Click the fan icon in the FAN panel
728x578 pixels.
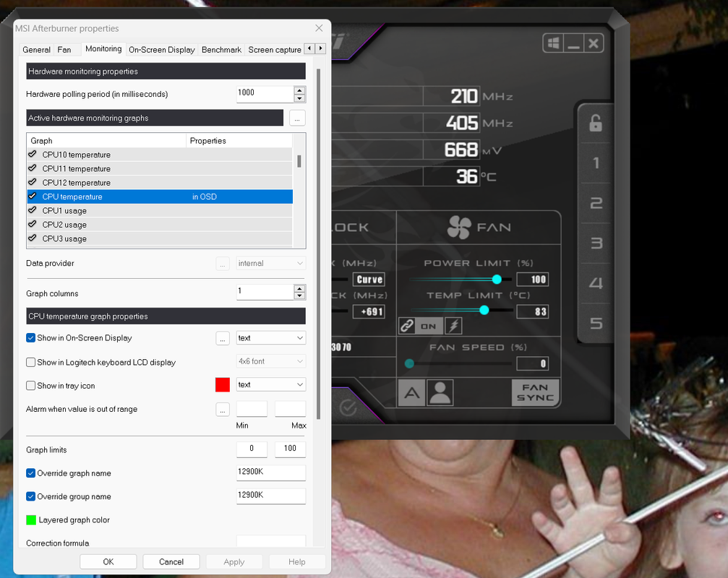pos(459,228)
